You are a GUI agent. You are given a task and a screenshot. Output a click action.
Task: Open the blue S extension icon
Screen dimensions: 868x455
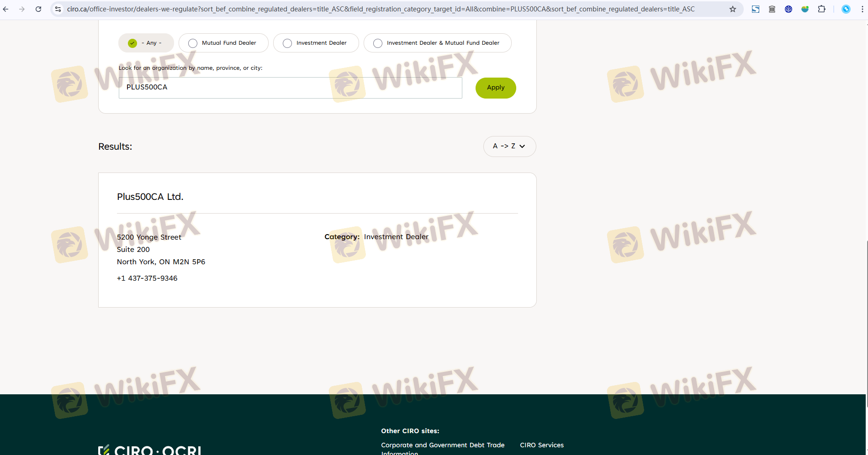pos(756,9)
